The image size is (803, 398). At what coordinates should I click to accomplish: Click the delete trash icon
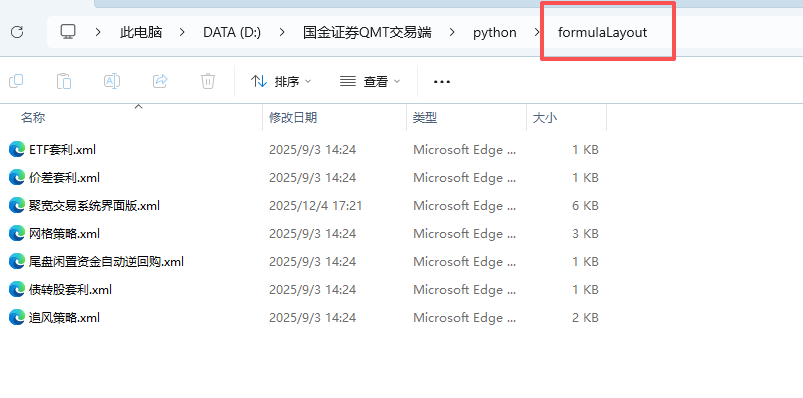point(208,81)
